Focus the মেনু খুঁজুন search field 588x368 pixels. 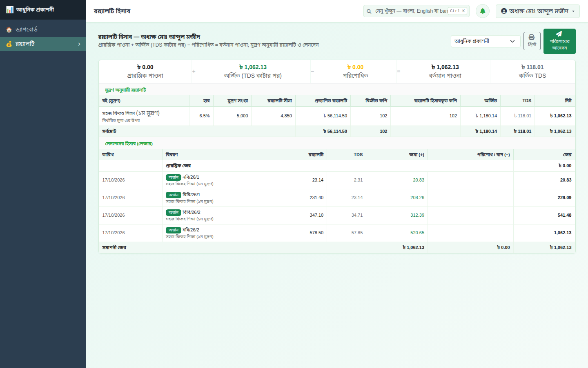coord(416,11)
